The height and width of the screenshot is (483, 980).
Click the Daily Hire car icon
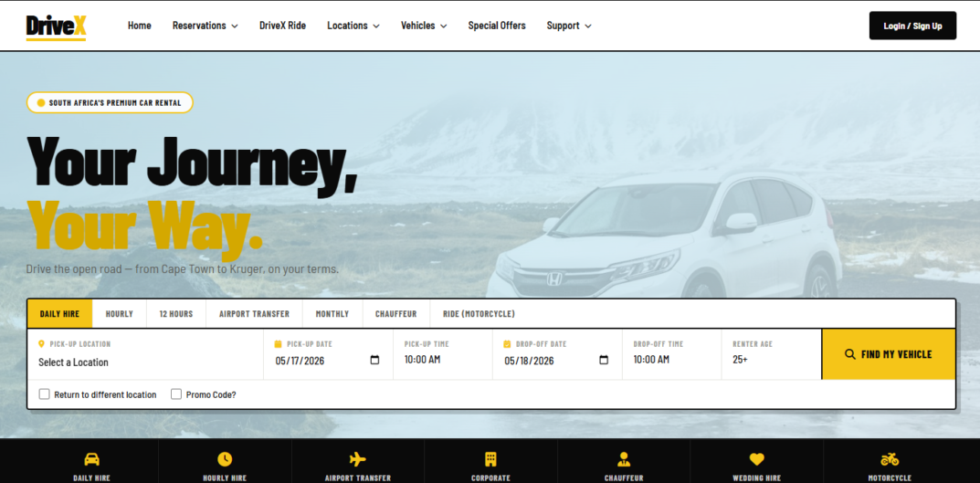[92, 459]
